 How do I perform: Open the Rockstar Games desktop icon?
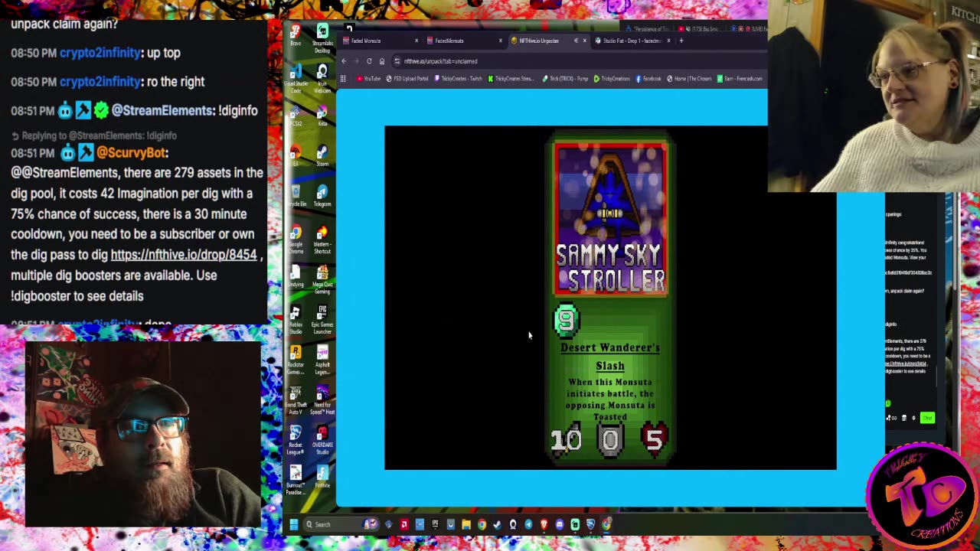coord(295,360)
